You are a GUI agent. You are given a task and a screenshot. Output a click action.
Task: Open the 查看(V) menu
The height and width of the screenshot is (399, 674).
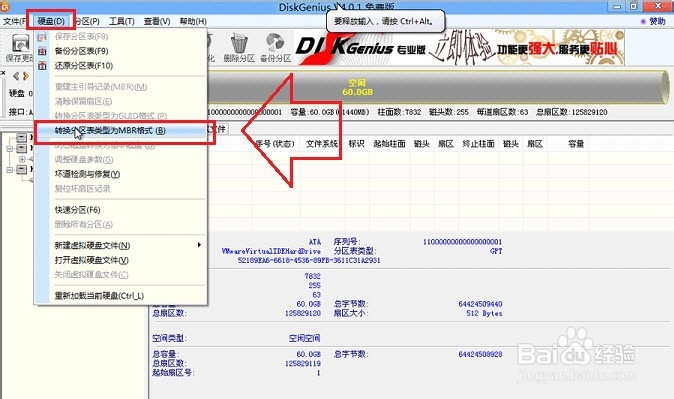click(157, 21)
